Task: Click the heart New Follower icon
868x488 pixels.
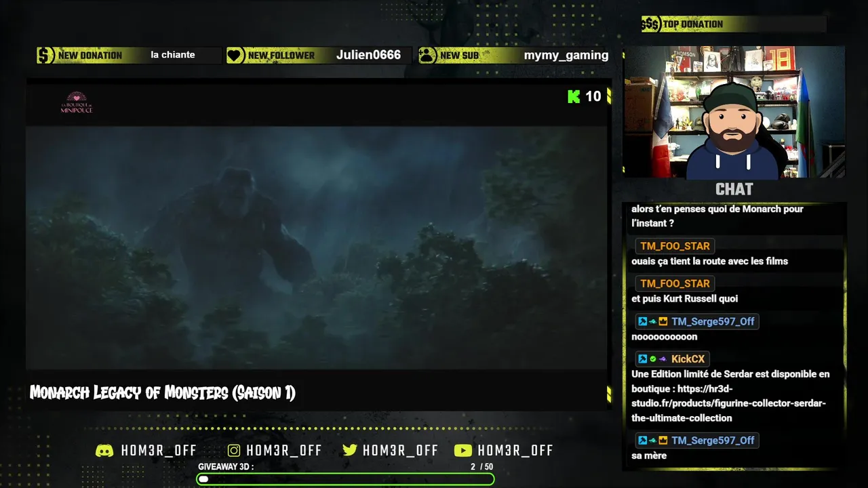Action: (235, 56)
